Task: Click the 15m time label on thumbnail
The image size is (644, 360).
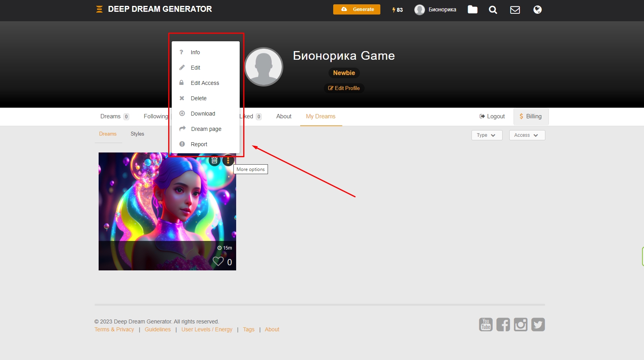Action: [x=225, y=248]
